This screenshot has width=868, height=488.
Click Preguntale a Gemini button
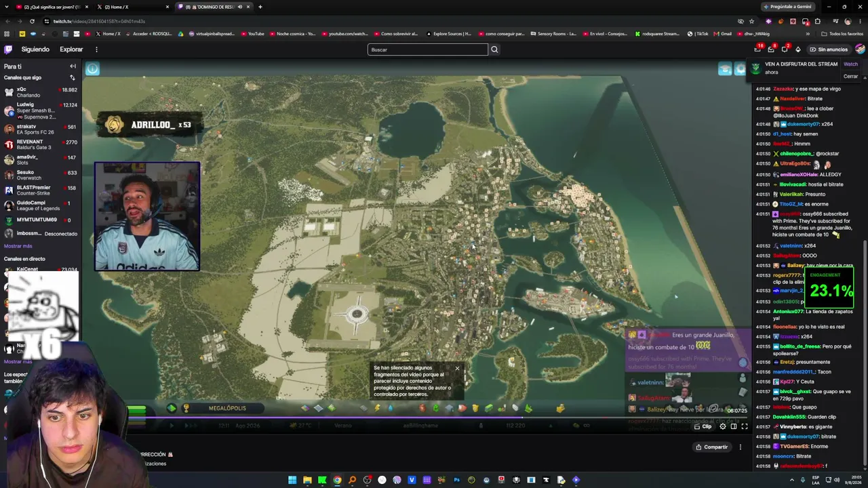pos(787,7)
